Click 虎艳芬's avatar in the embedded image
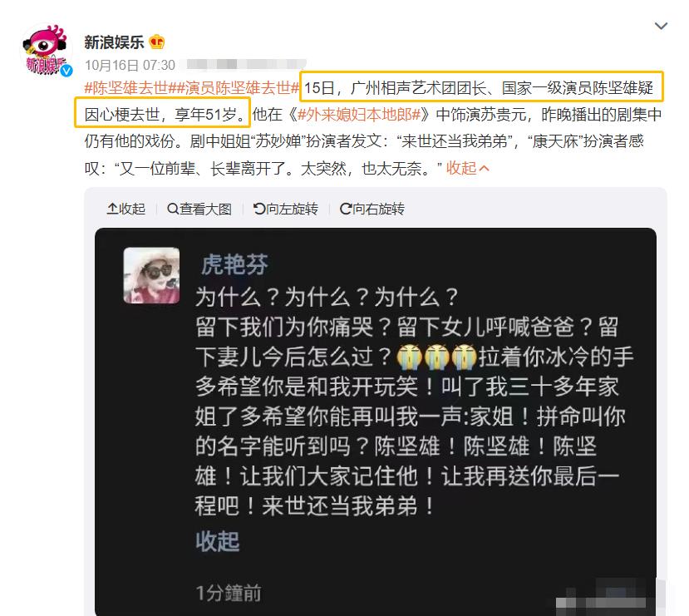This screenshot has height=616, width=689. coord(151,275)
